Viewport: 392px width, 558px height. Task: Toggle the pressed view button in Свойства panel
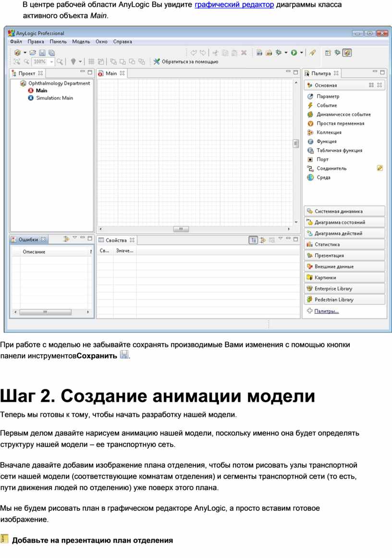click(253, 240)
